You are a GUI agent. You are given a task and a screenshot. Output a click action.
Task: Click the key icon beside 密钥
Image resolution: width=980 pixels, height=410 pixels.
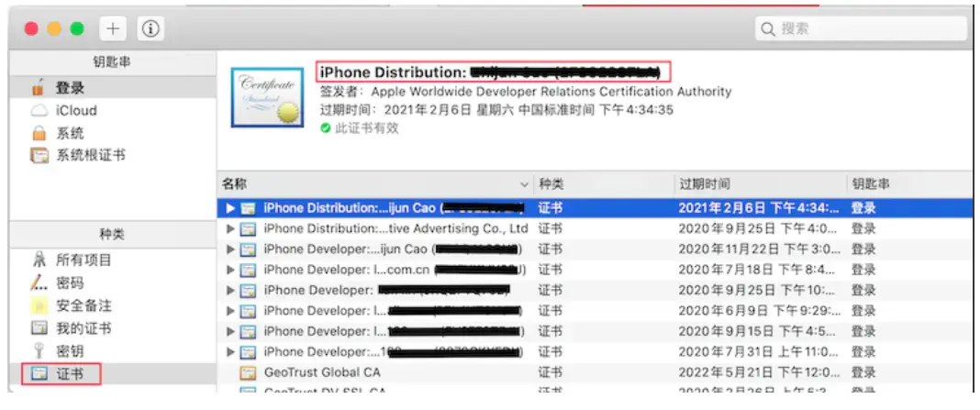click(39, 350)
